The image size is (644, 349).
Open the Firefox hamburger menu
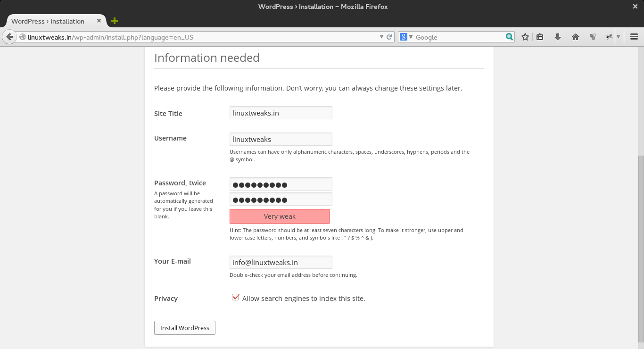pos(634,37)
